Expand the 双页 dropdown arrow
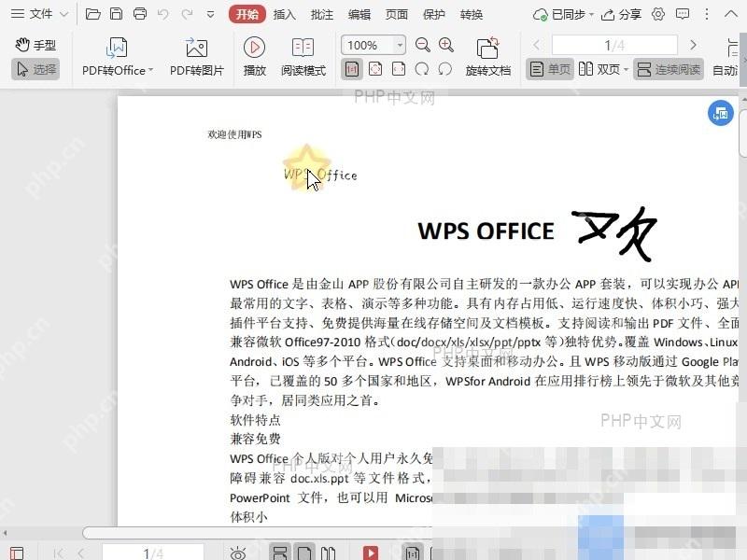The width and height of the screenshot is (747, 560). (x=626, y=69)
